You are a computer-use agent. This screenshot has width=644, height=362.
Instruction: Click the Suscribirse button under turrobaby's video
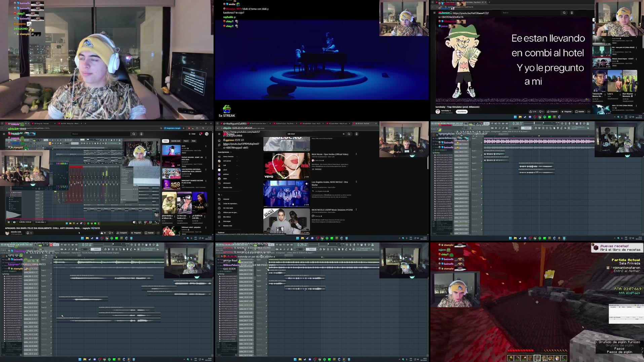[x=462, y=111]
